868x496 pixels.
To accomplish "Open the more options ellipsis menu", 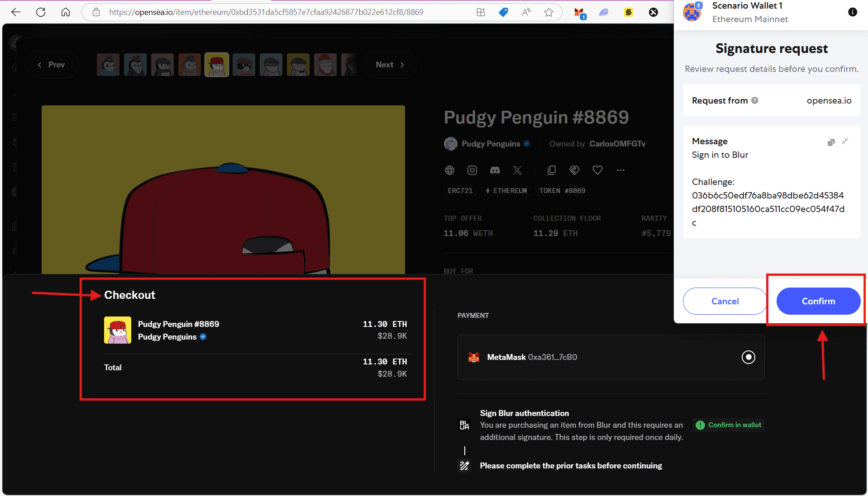I will click(620, 170).
